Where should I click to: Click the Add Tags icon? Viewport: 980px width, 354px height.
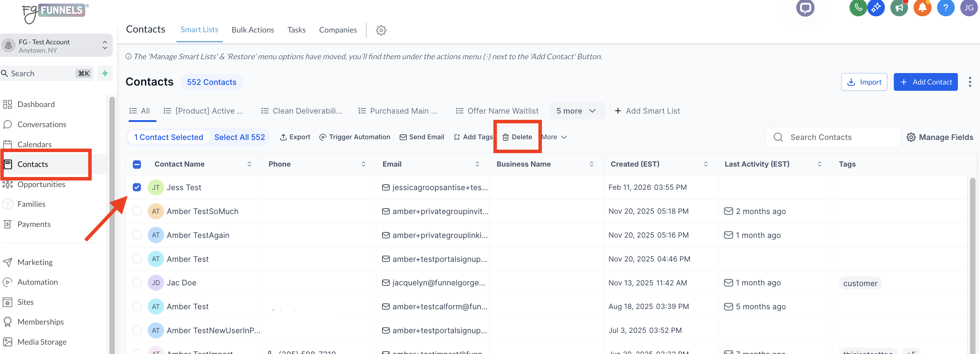coord(457,137)
